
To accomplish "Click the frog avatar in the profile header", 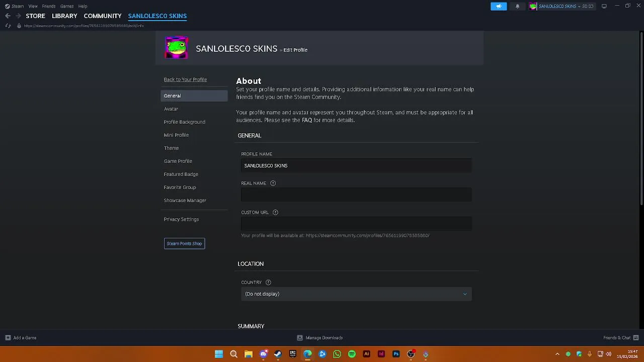I will pos(177,48).
